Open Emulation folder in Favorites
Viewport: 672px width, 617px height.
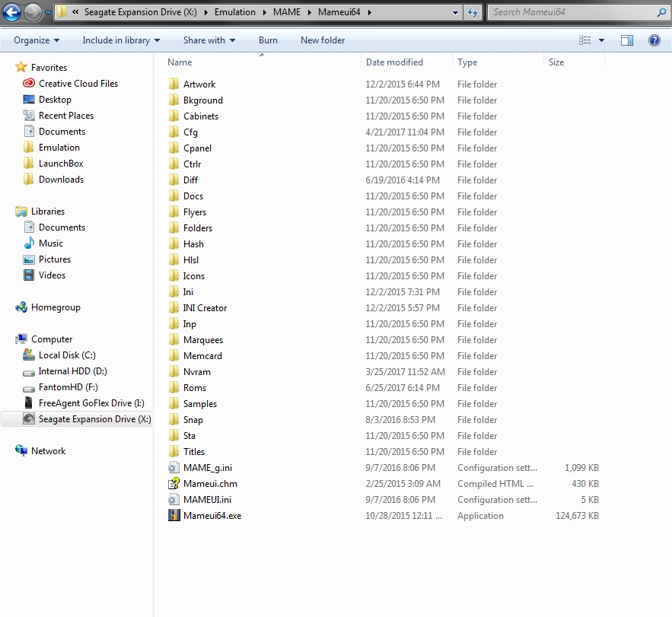[59, 148]
